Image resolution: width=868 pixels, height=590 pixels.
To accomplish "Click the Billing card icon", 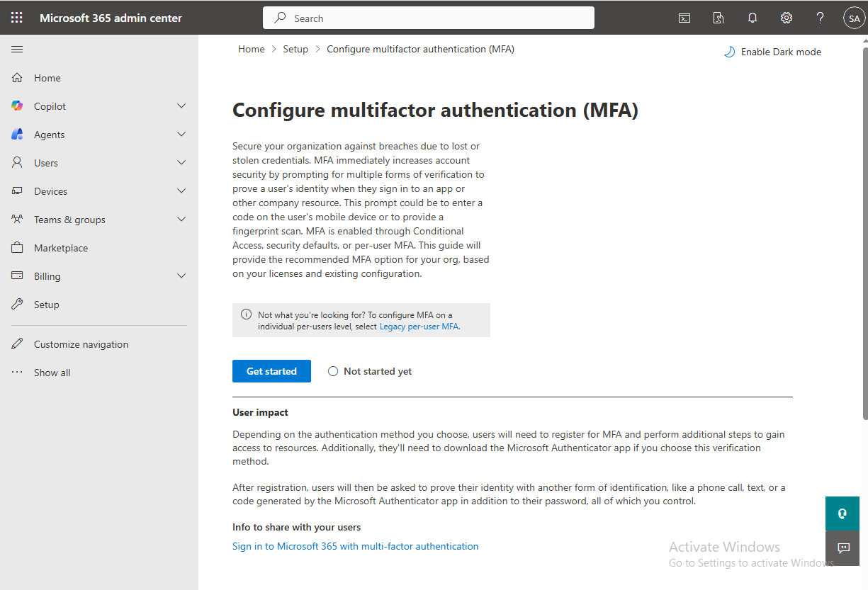I will (17, 276).
